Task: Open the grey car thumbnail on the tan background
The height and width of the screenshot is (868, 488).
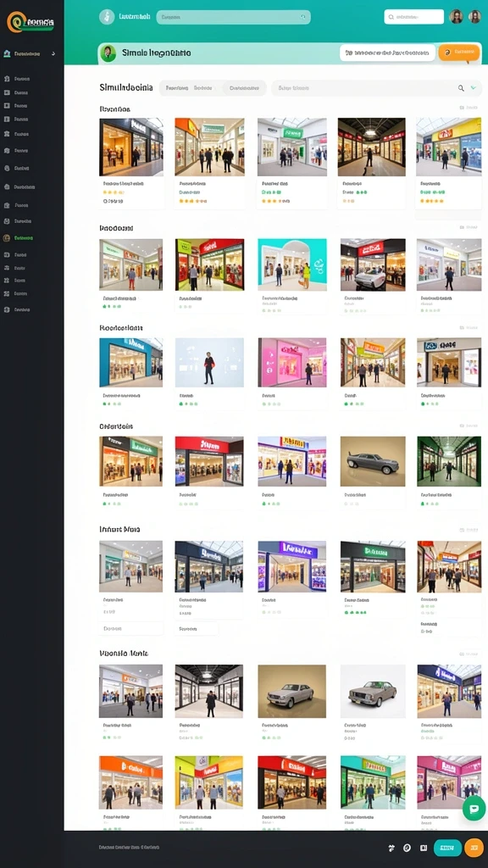Action: point(373,462)
